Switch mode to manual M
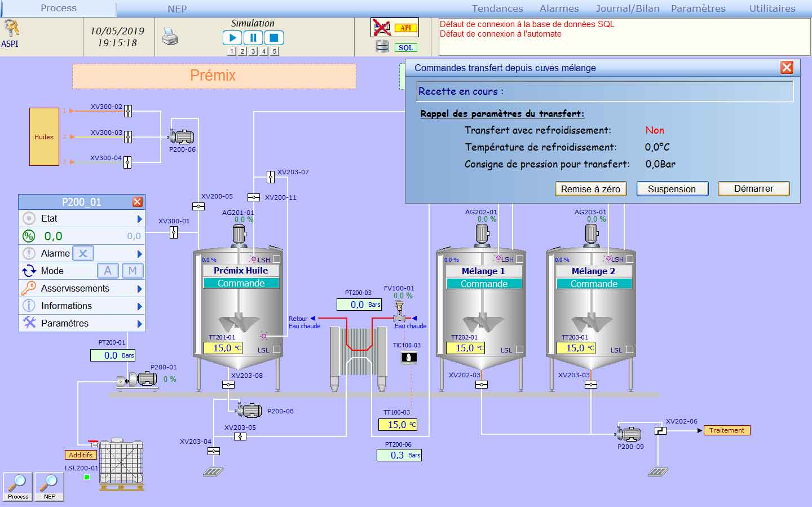 click(x=133, y=271)
